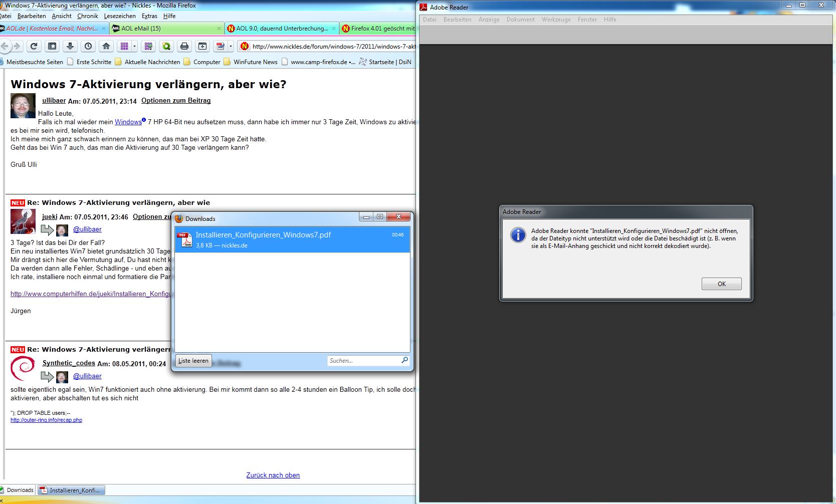Click ullibaer's avatar thumbnail in first post
The image size is (836, 504).
[23, 106]
